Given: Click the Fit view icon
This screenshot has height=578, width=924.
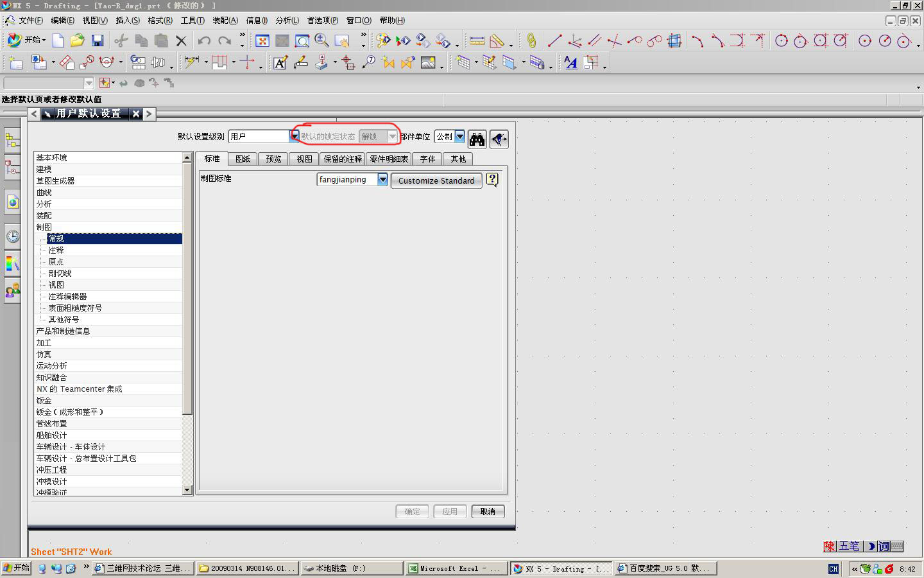Looking at the screenshot, I should point(262,41).
